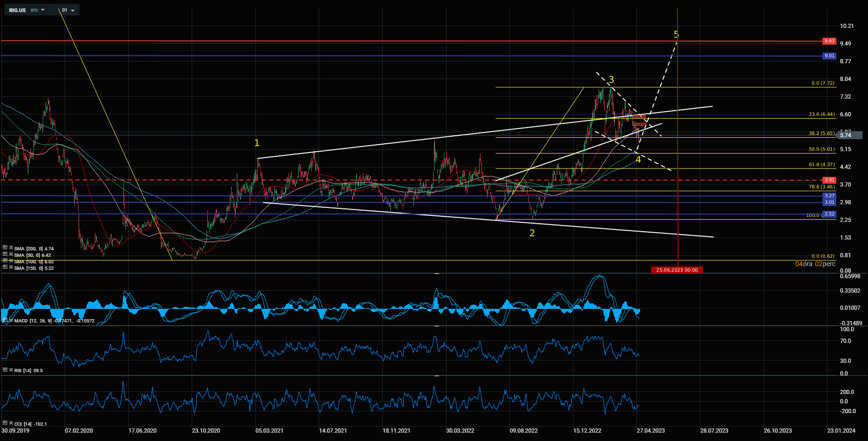
Task: Open settings icon for RSI indicator
Action: [x=5, y=370]
